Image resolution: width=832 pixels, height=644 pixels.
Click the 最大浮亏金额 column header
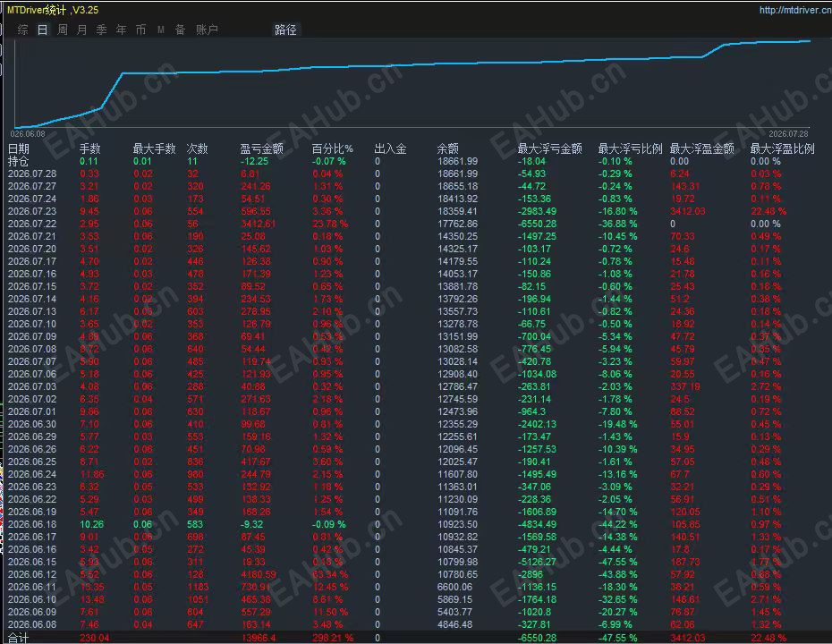549,148
